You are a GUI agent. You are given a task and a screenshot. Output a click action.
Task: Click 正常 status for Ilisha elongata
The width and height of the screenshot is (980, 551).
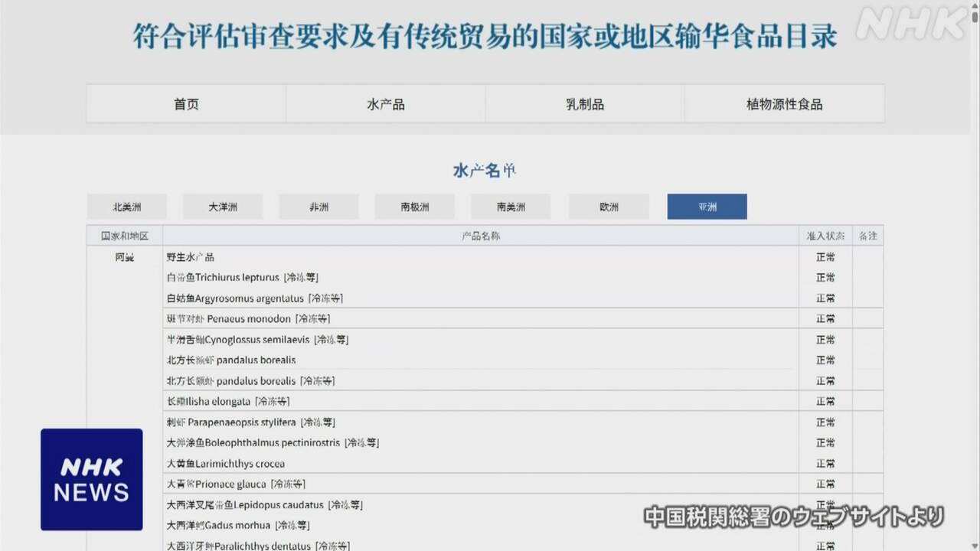click(825, 401)
